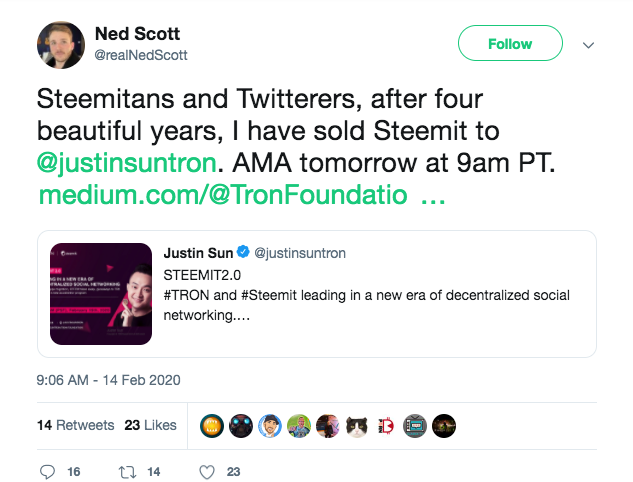
Task: Open the @justinsuntron mention link
Action: pos(127,163)
